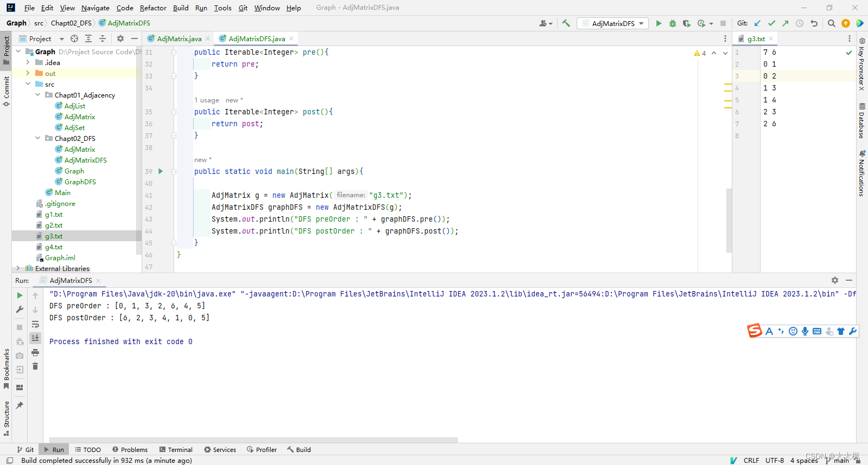Rerun AdjMatrixDFS in Run panel

click(x=20, y=295)
